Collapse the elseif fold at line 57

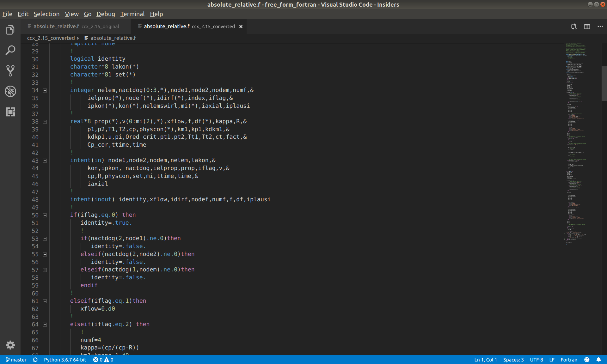45,270
